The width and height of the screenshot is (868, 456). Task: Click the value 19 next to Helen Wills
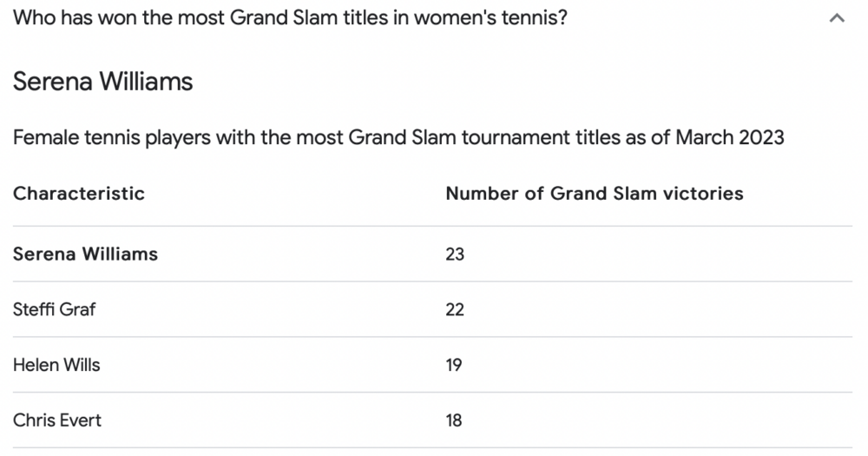(x=454, y=365)
